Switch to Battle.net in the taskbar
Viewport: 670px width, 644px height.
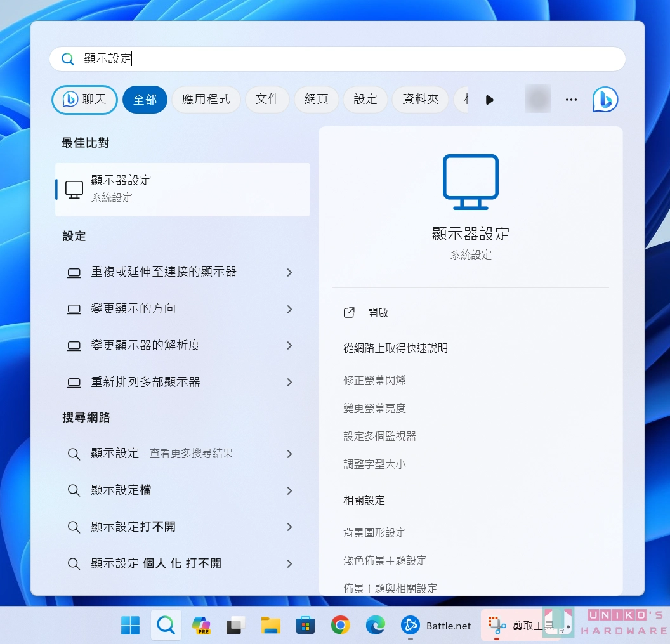(x=436, y=625)
